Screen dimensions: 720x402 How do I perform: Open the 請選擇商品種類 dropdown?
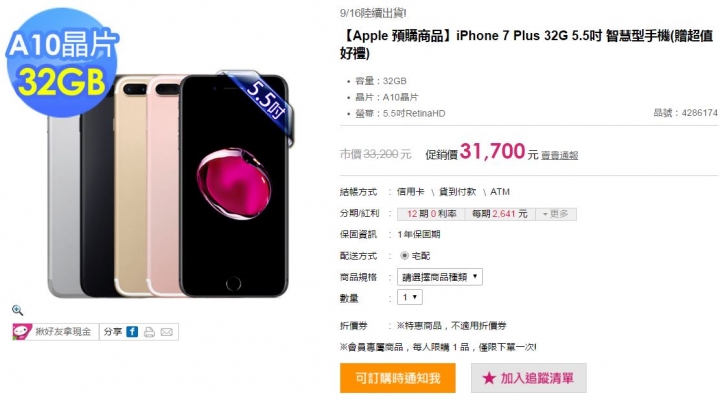pyautogui.click(x=439, y=277)
